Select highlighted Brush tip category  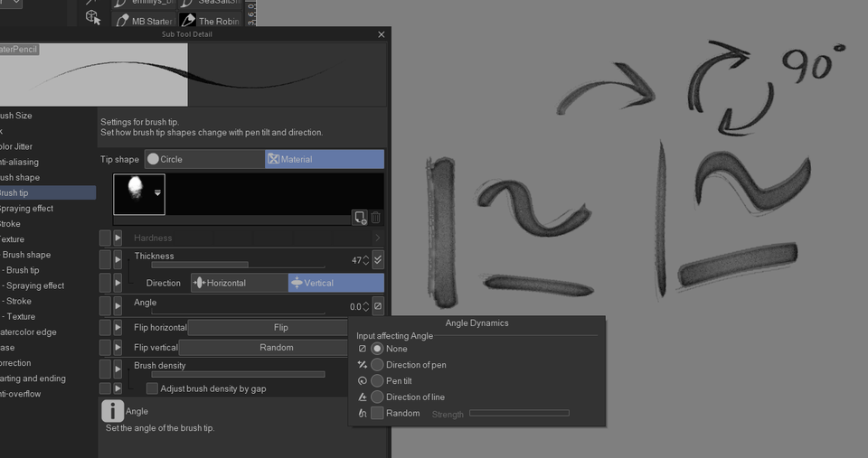48,193
